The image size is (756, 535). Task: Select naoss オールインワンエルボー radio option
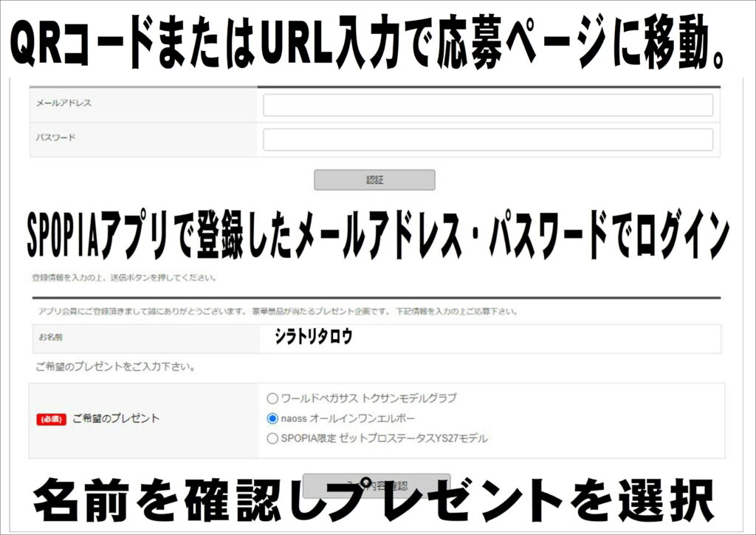[272, 418]
